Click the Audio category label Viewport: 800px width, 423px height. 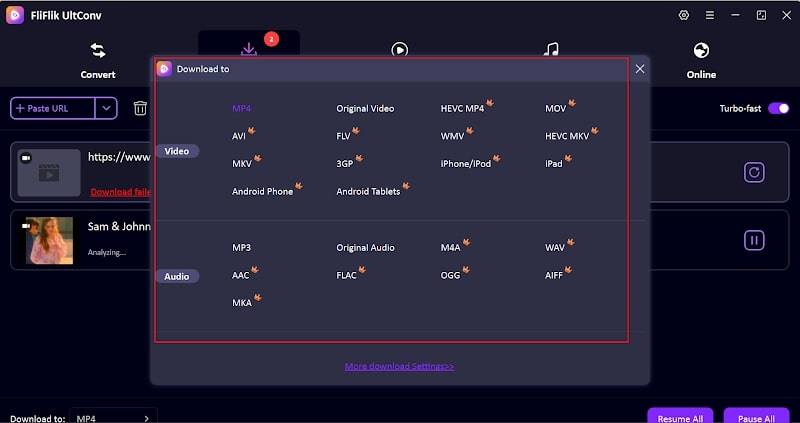click(x=177, y=277)
